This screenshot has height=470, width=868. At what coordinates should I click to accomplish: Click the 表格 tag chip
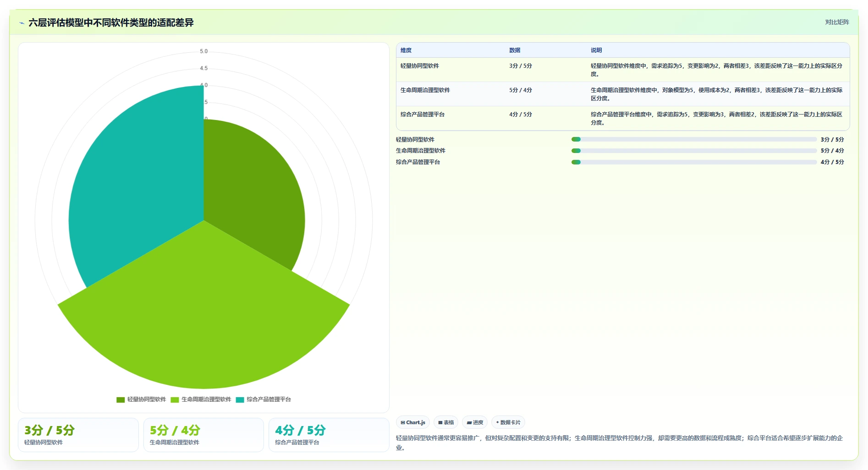click(446, 422)
